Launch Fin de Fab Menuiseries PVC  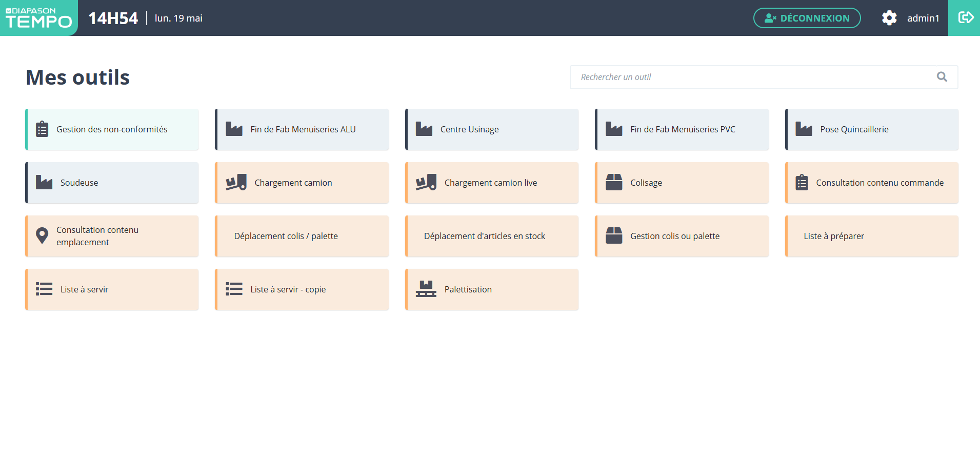pos(682,129)
